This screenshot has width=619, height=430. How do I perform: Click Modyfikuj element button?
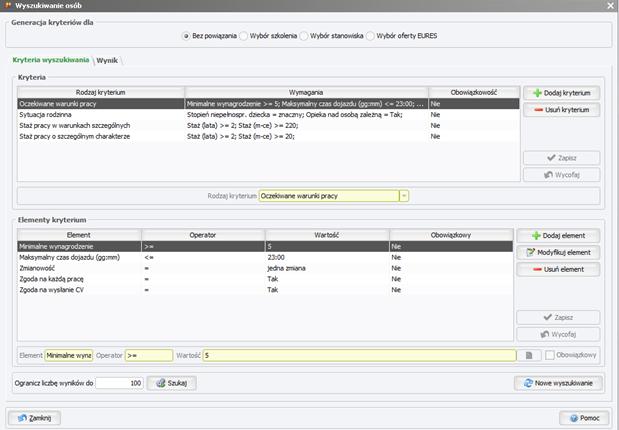coord(558,252)
